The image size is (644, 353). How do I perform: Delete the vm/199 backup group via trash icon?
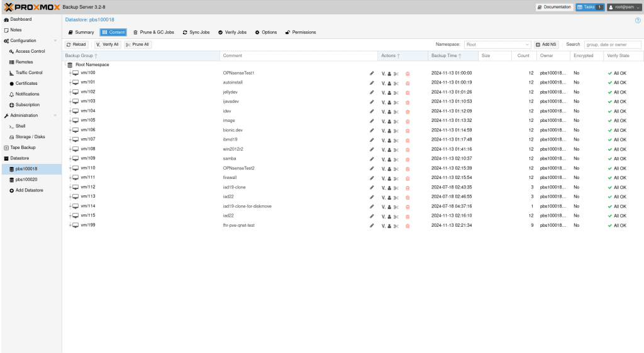tap(407, 225)
